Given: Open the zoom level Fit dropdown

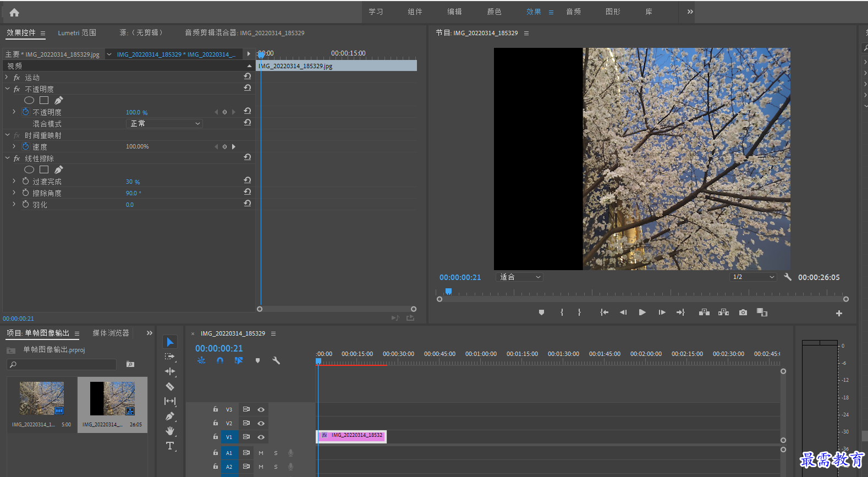Looking at the screenshot, I should tap(519, 277).
